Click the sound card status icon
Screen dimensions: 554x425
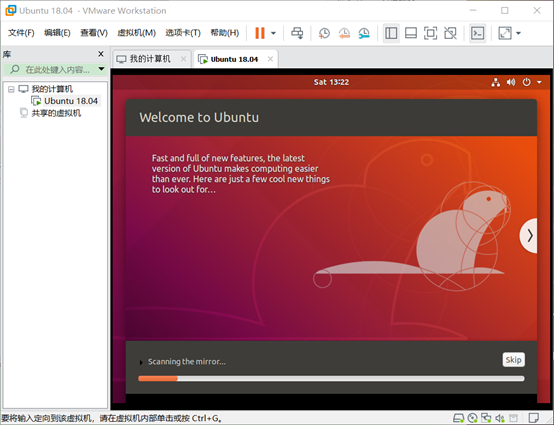point(500,419)
